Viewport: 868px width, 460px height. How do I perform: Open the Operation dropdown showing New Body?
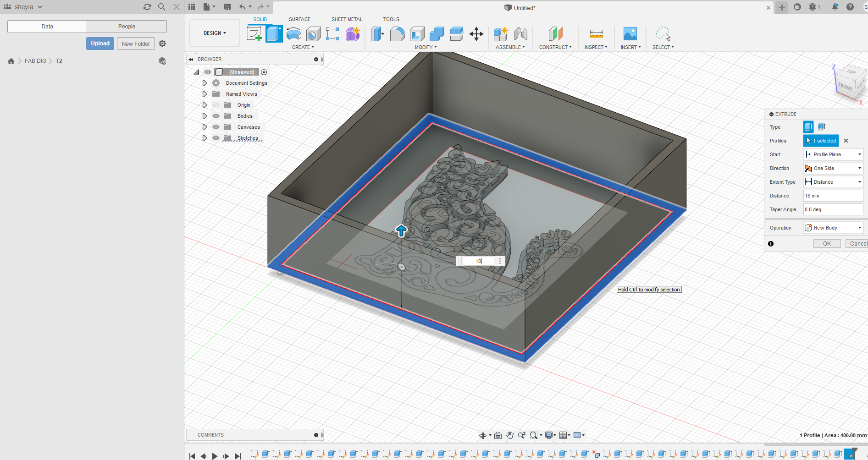pos(833,228)
